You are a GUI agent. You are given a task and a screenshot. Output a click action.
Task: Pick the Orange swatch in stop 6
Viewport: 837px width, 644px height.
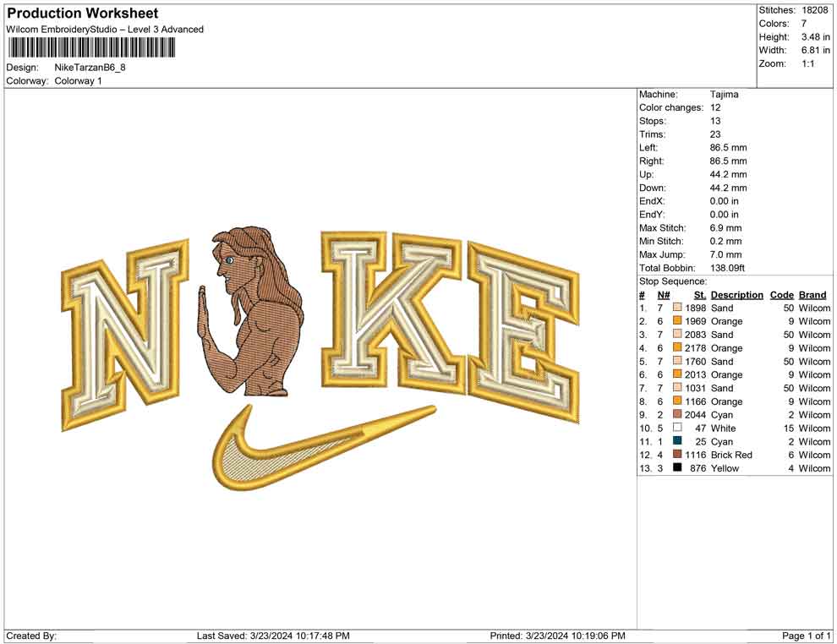[x=677, y=374]
